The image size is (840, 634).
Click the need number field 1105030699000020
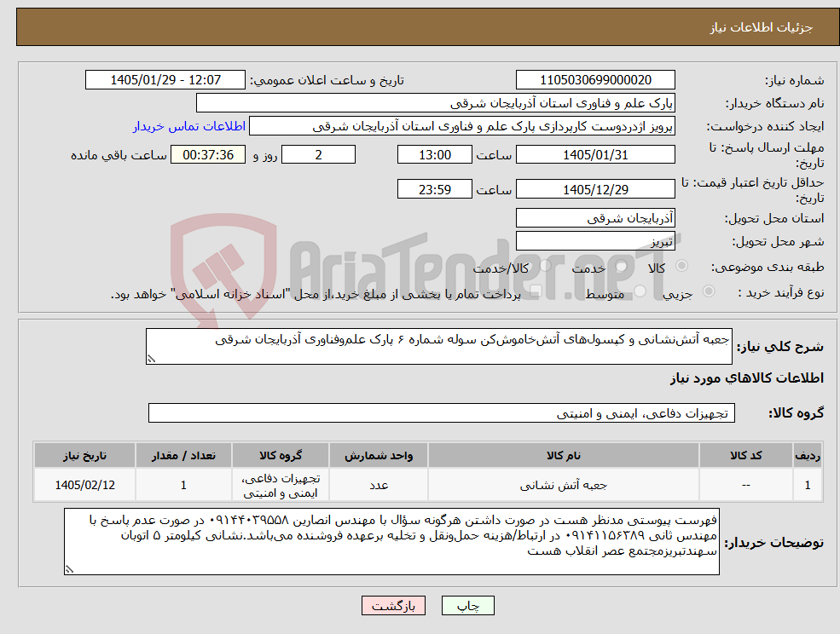click(x=595, y=80)
